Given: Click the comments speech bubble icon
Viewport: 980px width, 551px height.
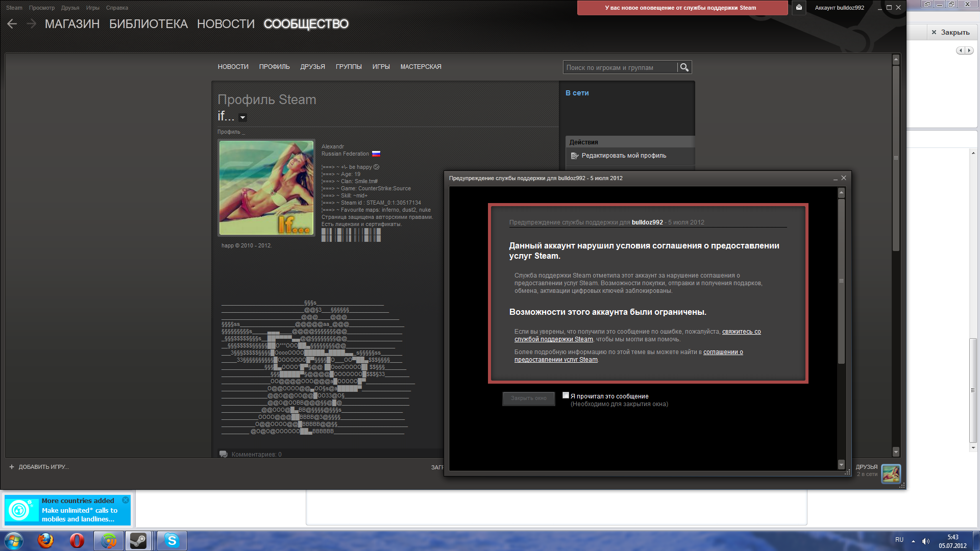Looking at the screenshot, I should 224,454.
